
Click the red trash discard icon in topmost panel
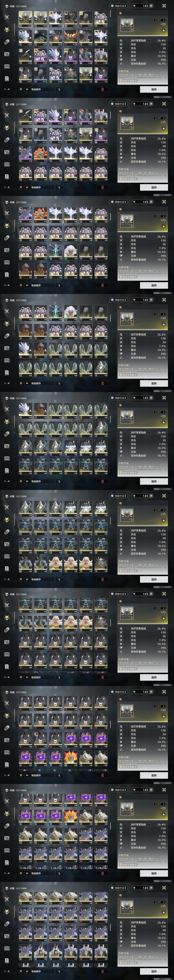tap(103, 89)
